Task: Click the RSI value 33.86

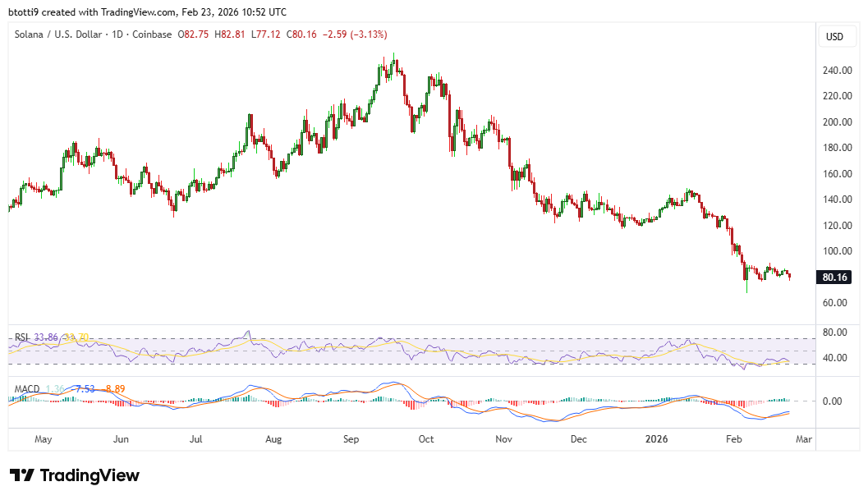Action: click(47, 337)
